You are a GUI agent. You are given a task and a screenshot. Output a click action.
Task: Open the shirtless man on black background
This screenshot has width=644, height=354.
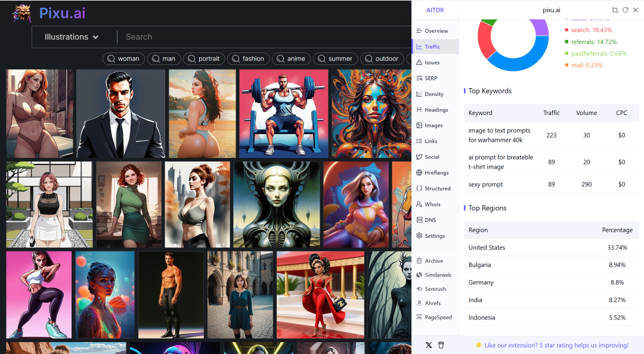[x=171, y=295]
